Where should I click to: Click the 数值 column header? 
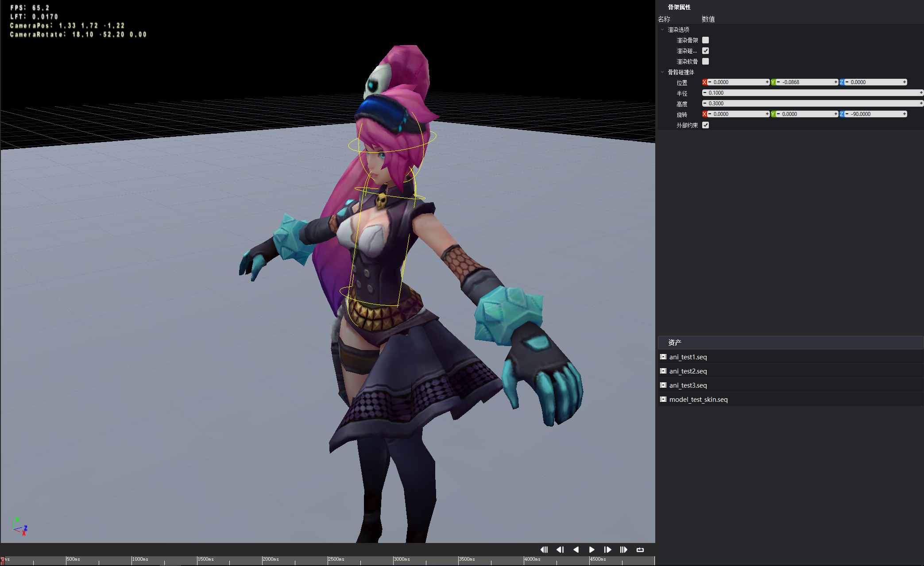coord(708,19)
